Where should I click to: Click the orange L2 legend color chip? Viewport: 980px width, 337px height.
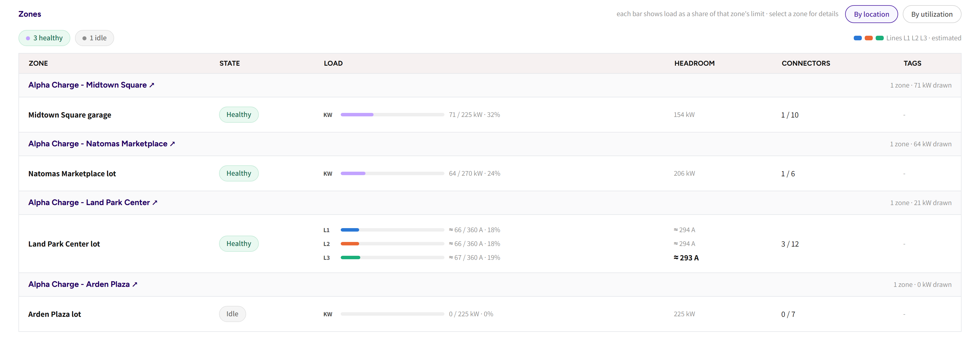click(x=868, y=38)
